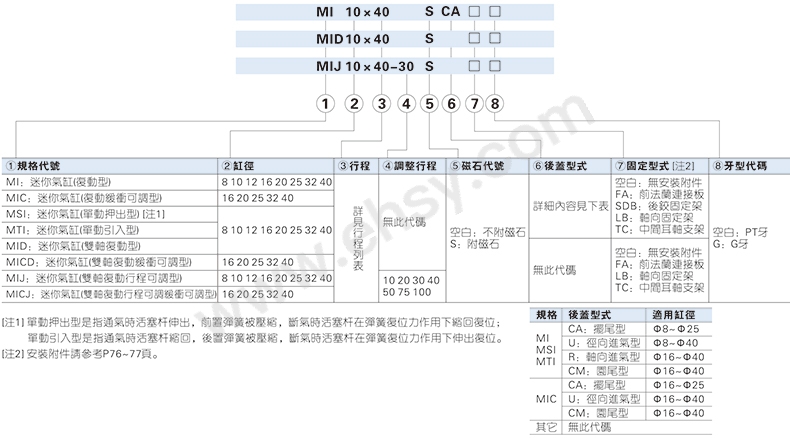790x438 pixels.
Task: Click circled number 3 in ordering code diagram
Action: (x=381, y=104)
